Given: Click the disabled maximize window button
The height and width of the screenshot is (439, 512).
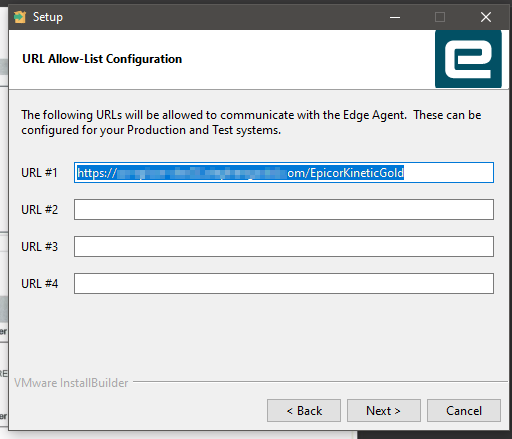Looking at the screenshot, I should click(x=440, y=17).
